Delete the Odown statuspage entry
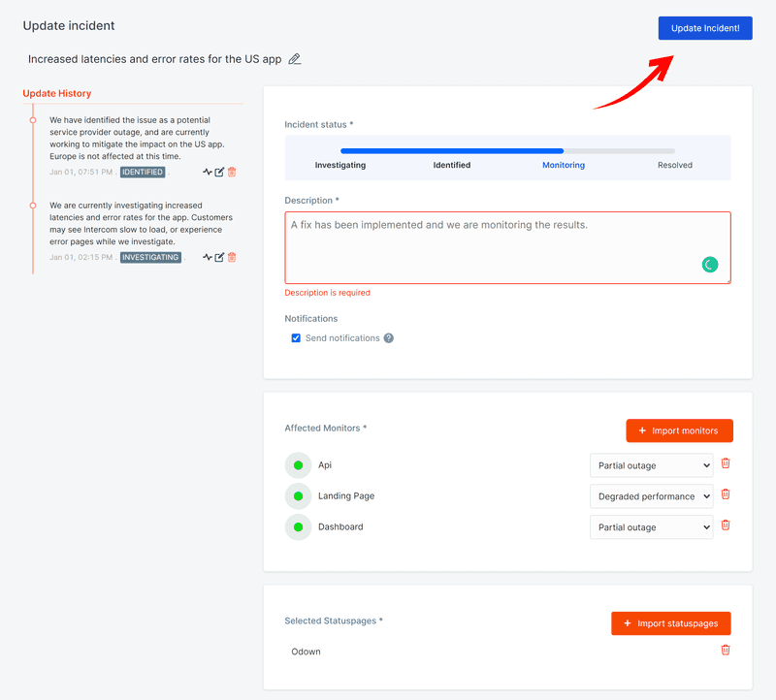The width and height of the screenshot is (776, 700). 725,651
